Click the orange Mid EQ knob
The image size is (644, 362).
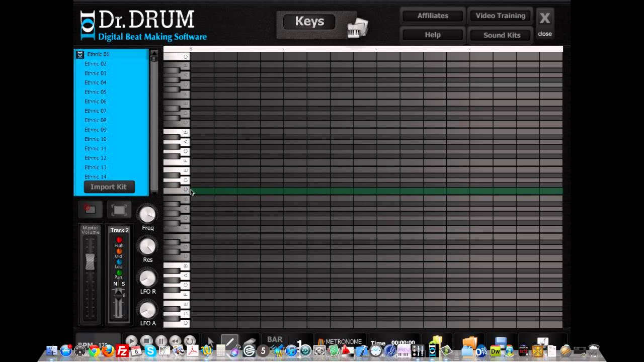[x=119, y=251]
